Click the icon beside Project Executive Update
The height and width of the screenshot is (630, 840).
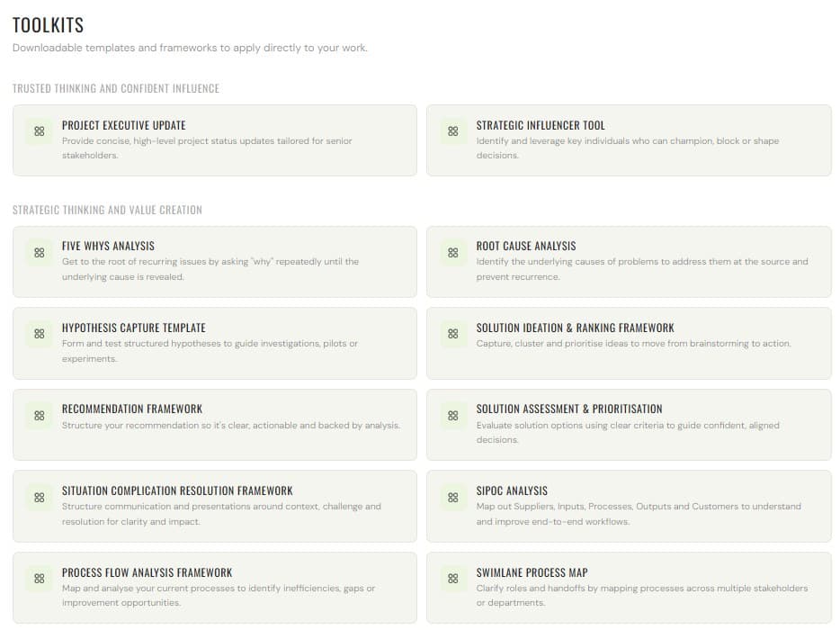(39, 131)
